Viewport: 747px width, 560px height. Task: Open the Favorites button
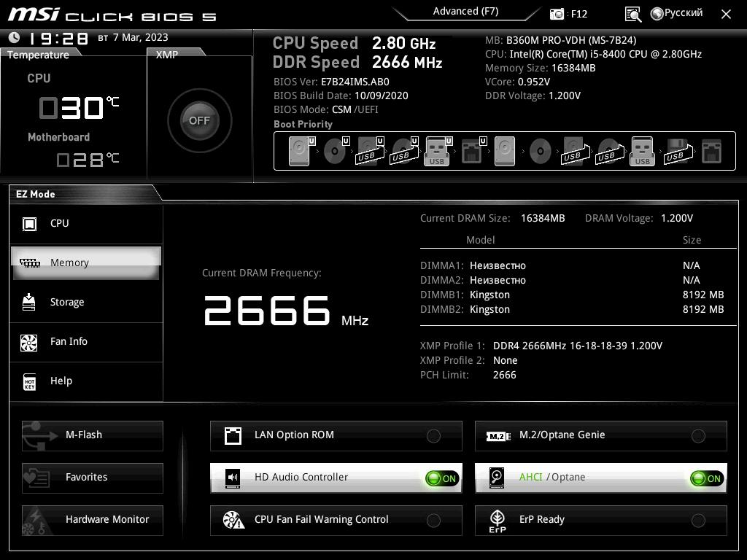pyautogui.click(x=93, y=478)
